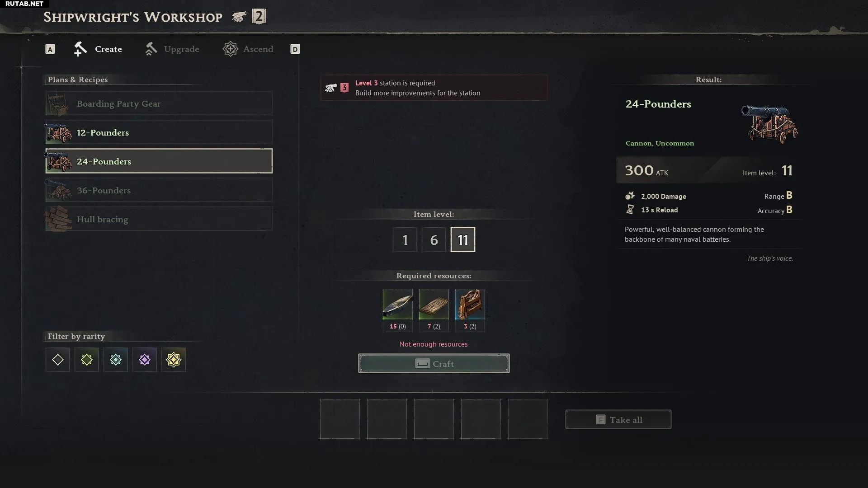Choose item level 6
The image size is (868, 488).
pyautogui.click(x=434, y=239)
